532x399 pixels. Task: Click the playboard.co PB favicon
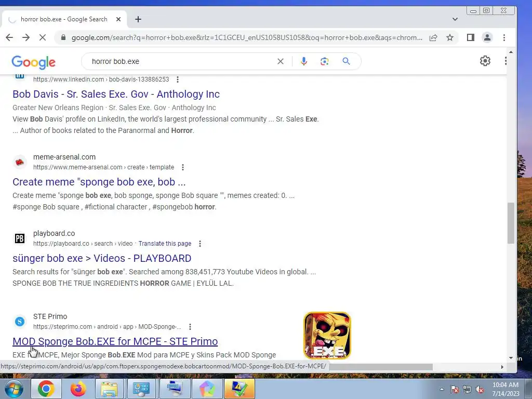click(x=20, y=238)
